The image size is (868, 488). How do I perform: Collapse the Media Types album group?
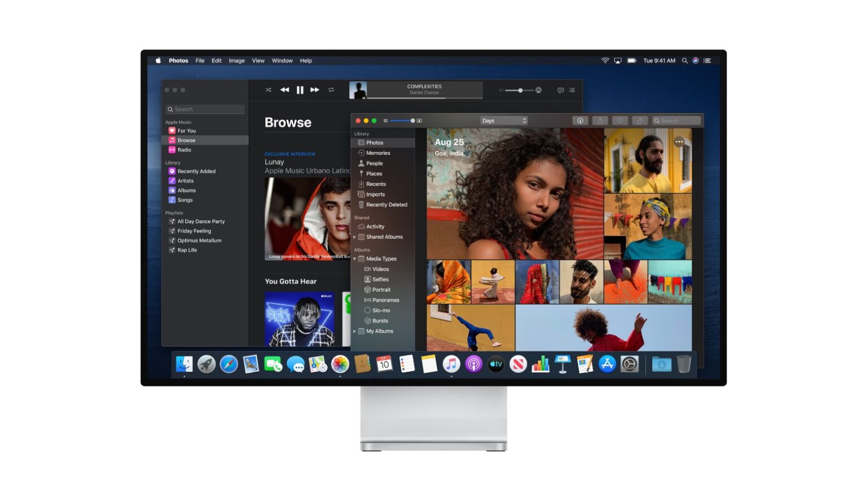coord(355,259)
